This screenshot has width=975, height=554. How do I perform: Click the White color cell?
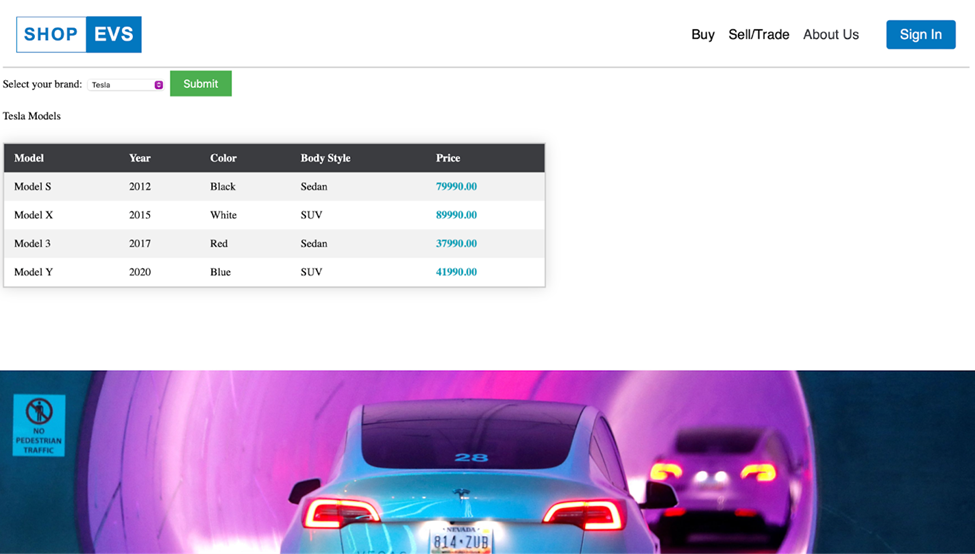click(223, 215)
